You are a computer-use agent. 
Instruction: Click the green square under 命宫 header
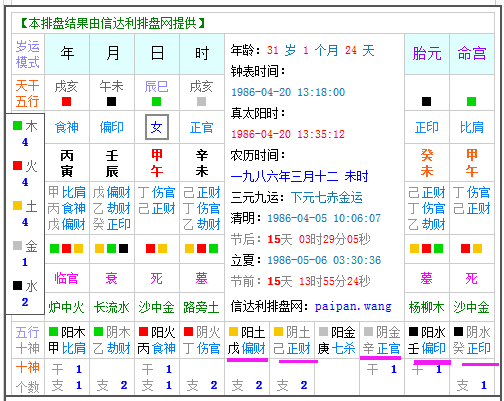(471, 101)
